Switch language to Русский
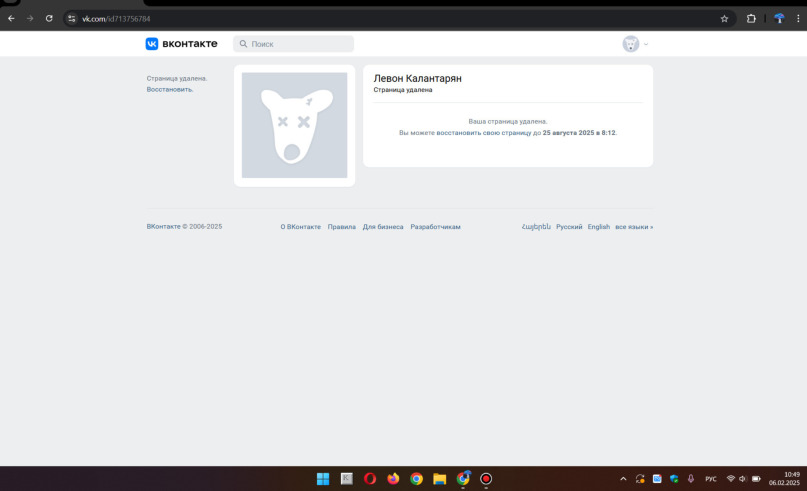Image resolution: width=807 pixels, height=491 pixels. (x=569, y=227)
